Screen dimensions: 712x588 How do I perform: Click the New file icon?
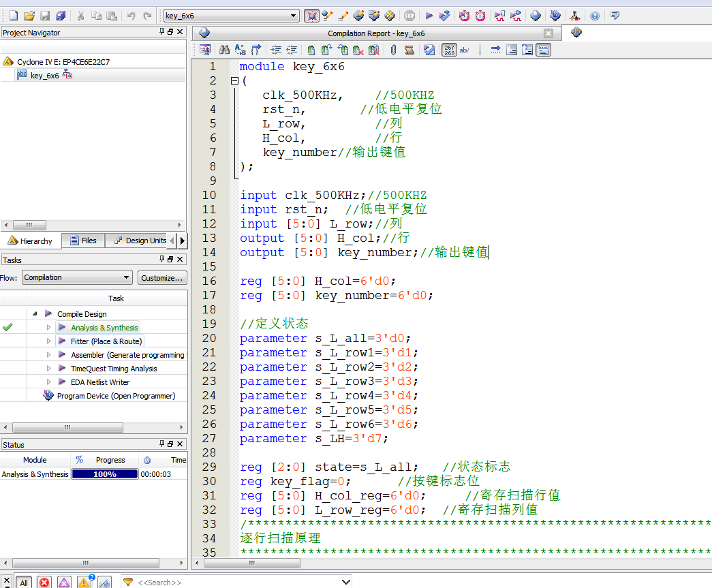click(x=13, y=16)
